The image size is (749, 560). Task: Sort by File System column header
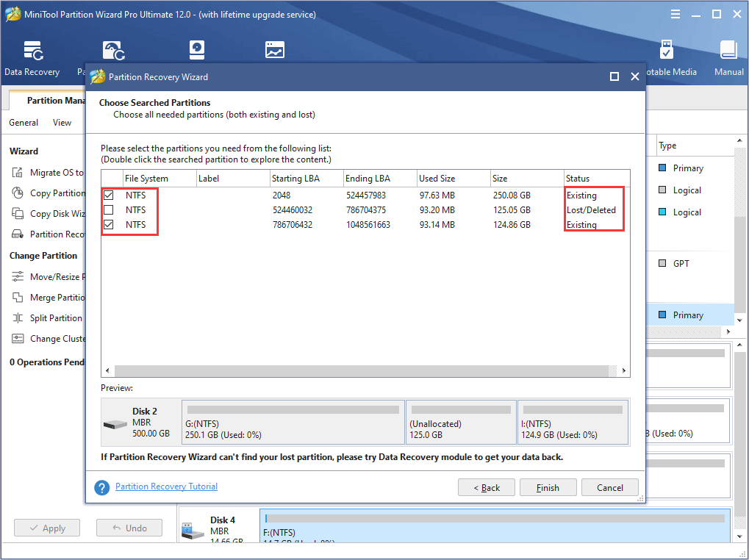160,179
